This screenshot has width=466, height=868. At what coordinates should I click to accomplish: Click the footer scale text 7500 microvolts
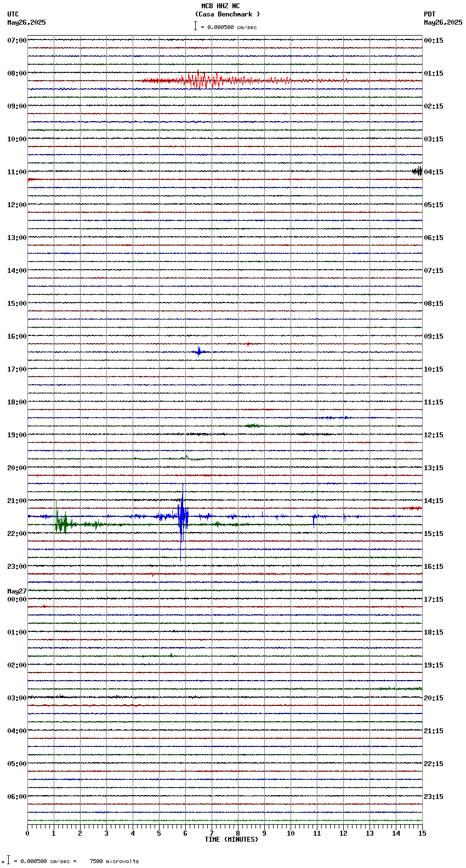[x=114, y=861]
